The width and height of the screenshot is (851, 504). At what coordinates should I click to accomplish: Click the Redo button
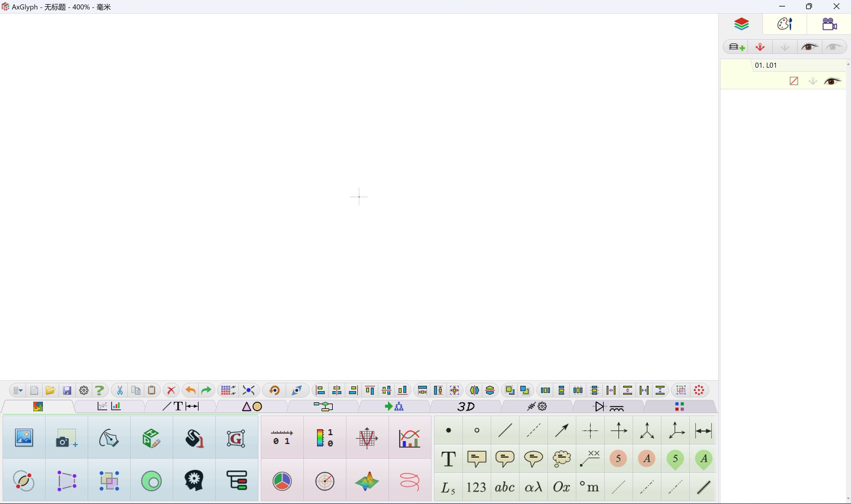206,390
